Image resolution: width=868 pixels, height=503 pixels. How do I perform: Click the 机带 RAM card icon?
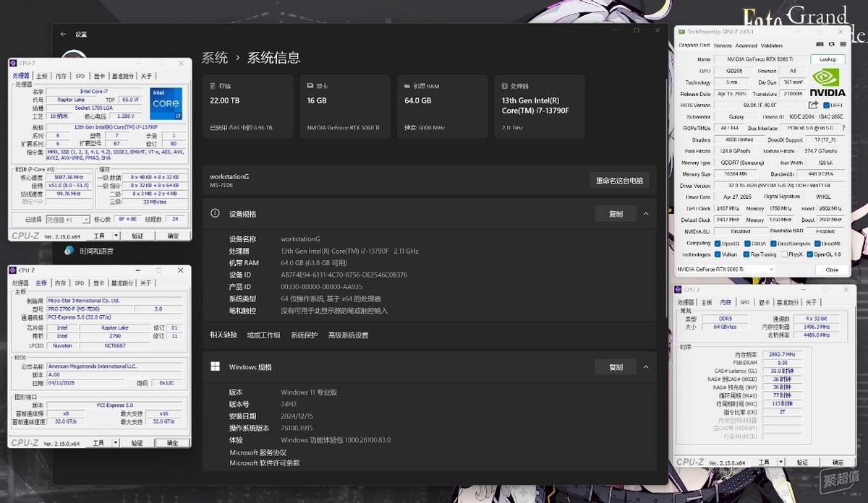[408, 86]
